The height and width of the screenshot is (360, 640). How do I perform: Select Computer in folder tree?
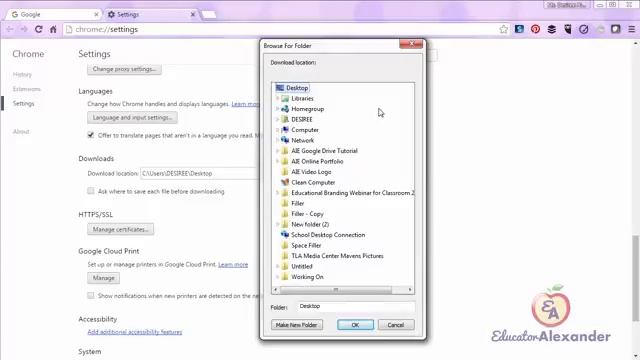[304, 130]
